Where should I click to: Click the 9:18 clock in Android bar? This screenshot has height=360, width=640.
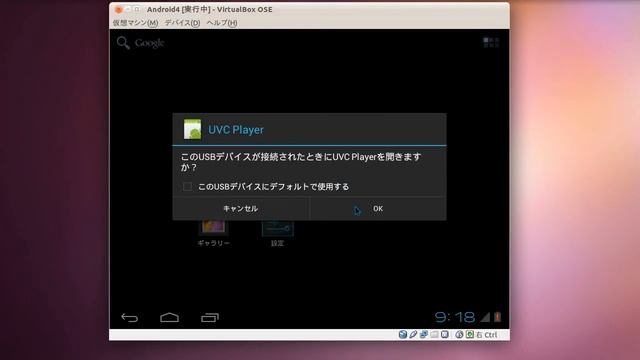[455, 317]
